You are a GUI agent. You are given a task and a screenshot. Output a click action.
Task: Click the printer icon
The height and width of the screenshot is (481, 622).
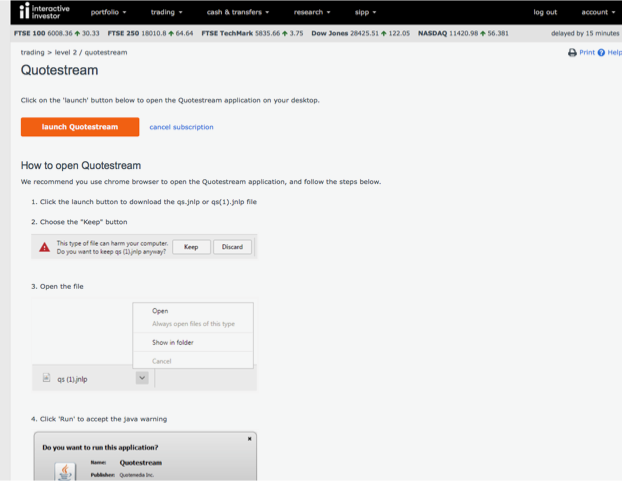pos(572,52)
